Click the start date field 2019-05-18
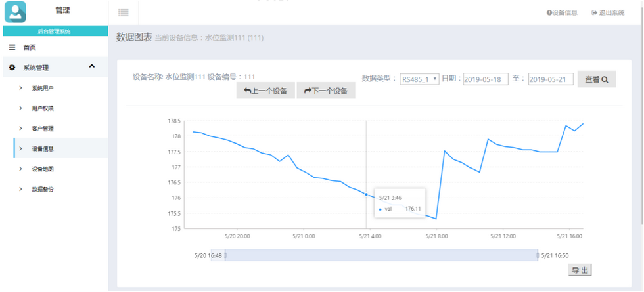The image size is (644, 292). coord(485,79)
